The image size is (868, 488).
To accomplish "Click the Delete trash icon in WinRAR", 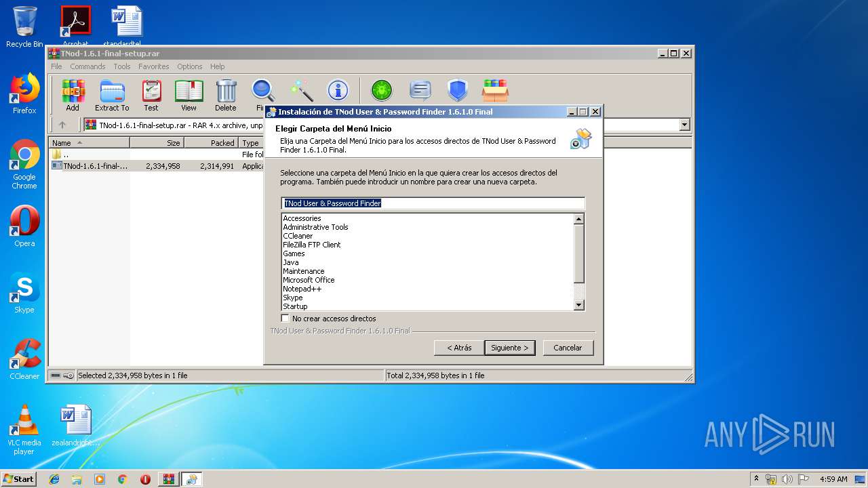I will point(226,96).
